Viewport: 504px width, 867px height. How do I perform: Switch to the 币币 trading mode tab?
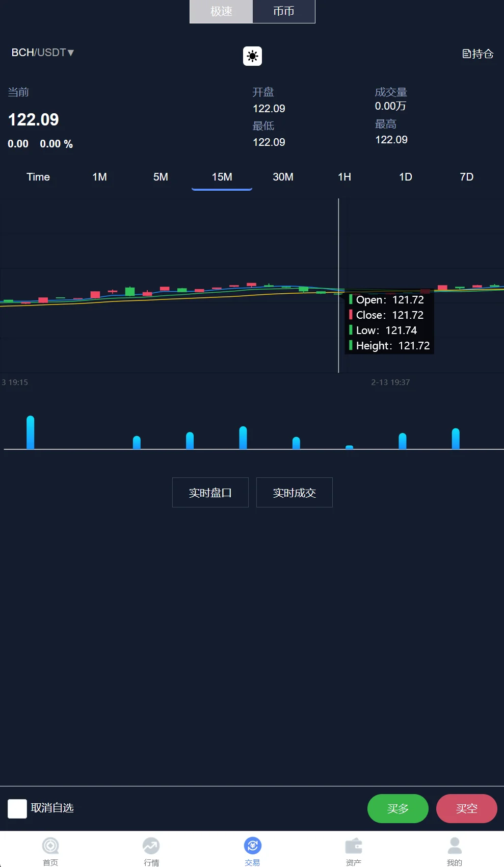pyautogui.click(x=284, y=11)
